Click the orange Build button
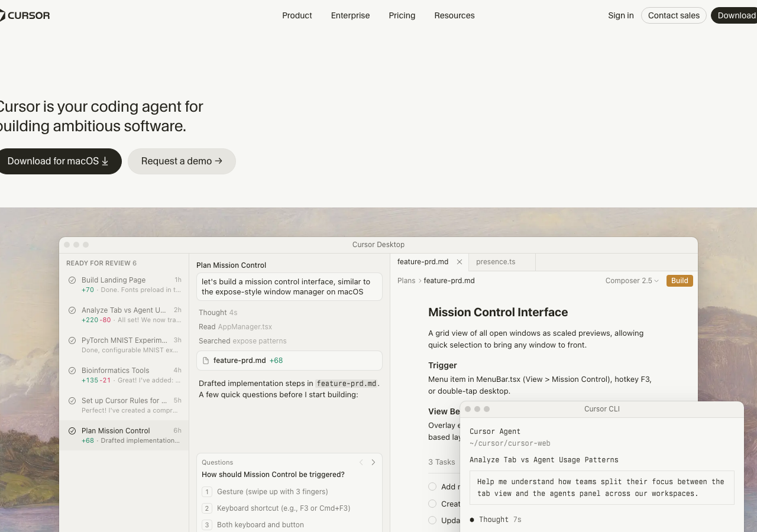 680,281
